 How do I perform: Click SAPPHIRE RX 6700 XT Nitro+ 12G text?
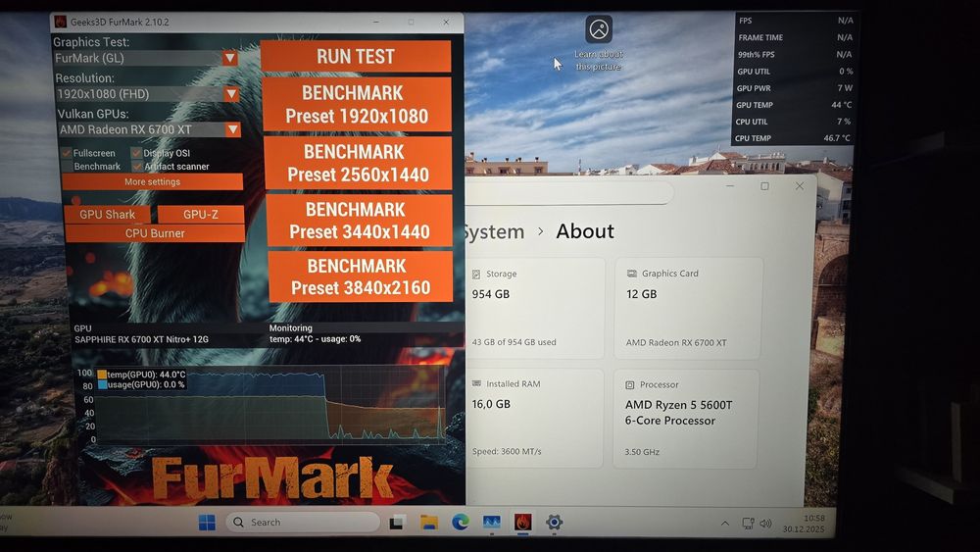pos(141,339)
